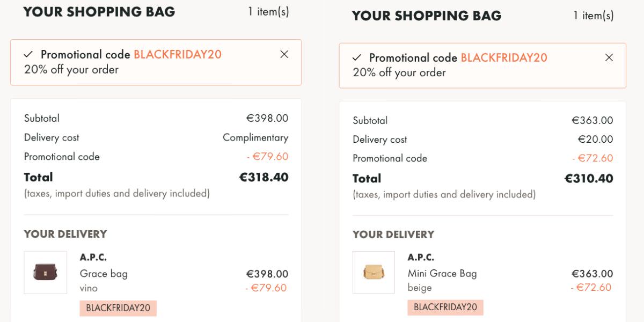Click the Mini Grace Bag product name
This screenshot has height=322, width=644.
442,273
